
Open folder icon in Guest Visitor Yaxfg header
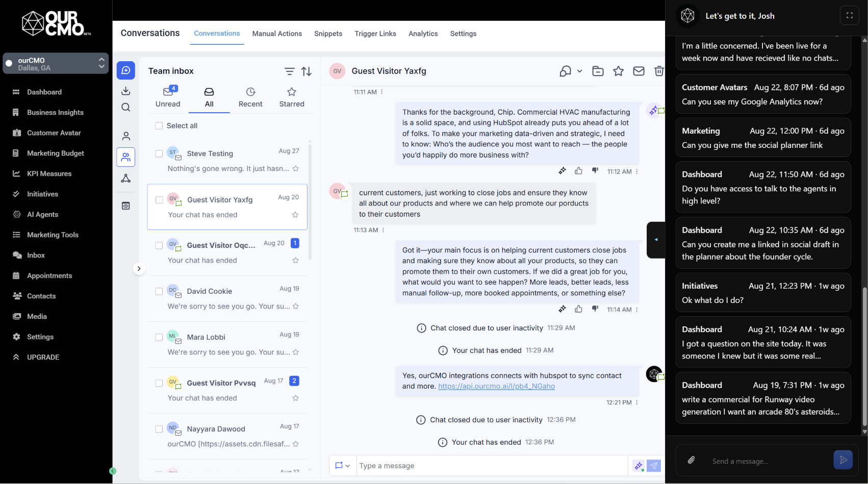click(x=598, y=71)
